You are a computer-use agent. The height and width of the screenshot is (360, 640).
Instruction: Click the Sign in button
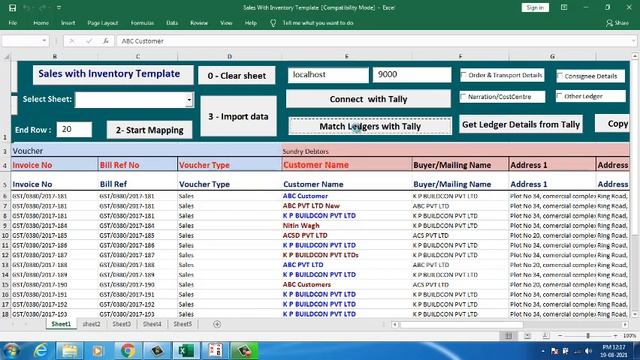coord(535,7)
